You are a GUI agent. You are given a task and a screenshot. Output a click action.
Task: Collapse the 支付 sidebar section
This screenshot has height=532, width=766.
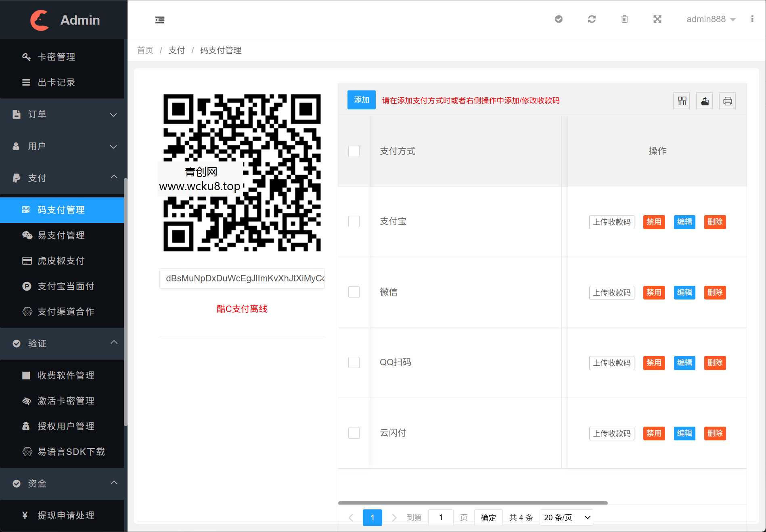pyautogui.click(x=63, y=178)
